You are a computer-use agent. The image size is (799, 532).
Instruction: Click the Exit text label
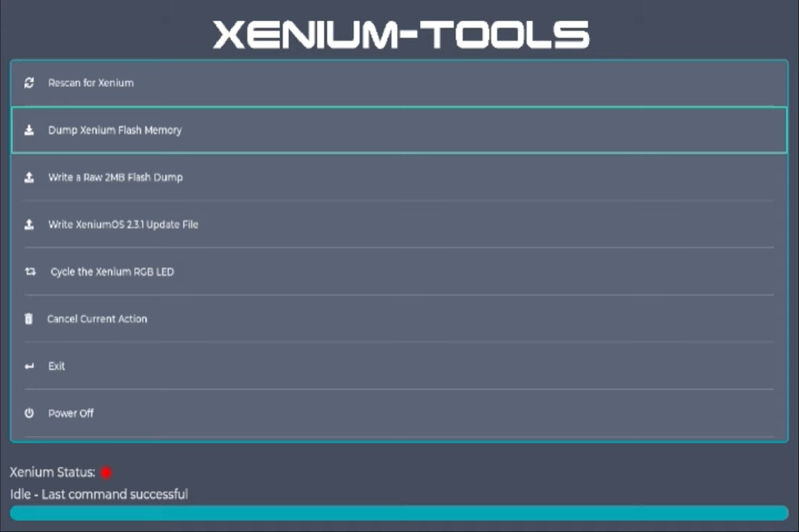57,366
